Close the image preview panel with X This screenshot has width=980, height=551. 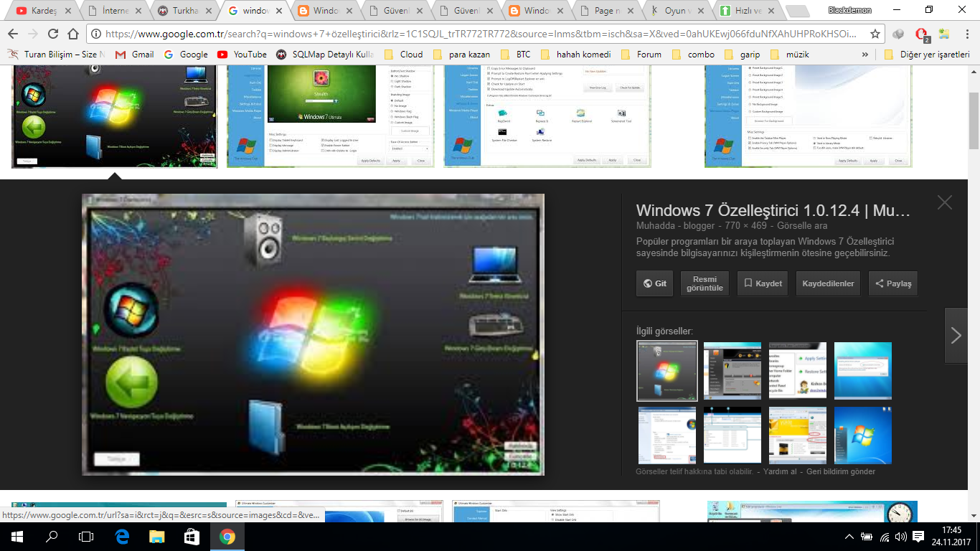coord(945,202)
